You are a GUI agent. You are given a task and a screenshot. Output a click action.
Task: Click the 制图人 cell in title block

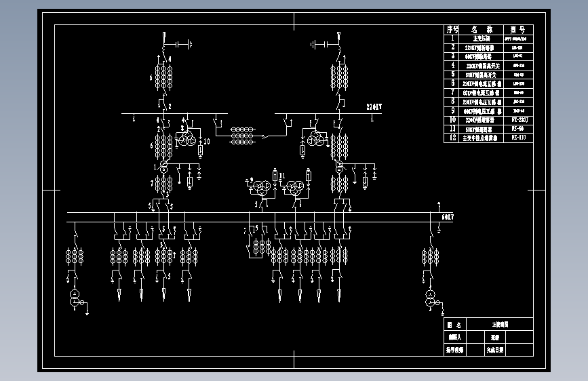(x=454, y=337)
